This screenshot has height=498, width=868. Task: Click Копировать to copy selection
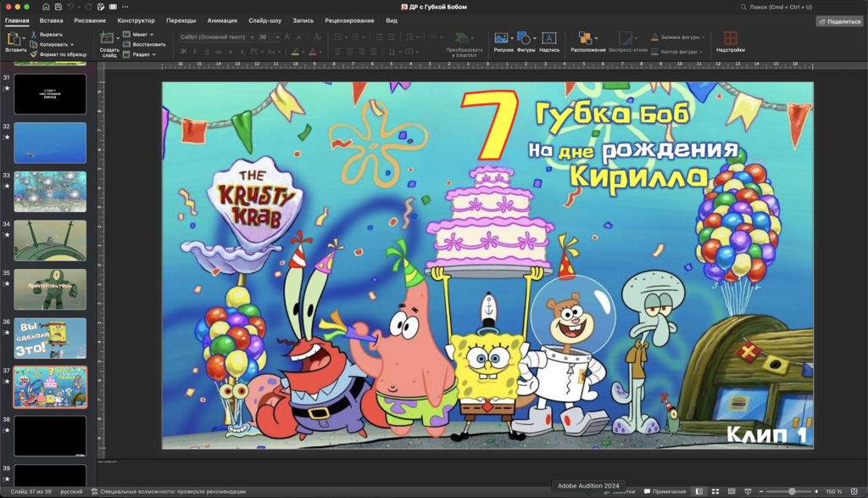click(x=48, y=44)
